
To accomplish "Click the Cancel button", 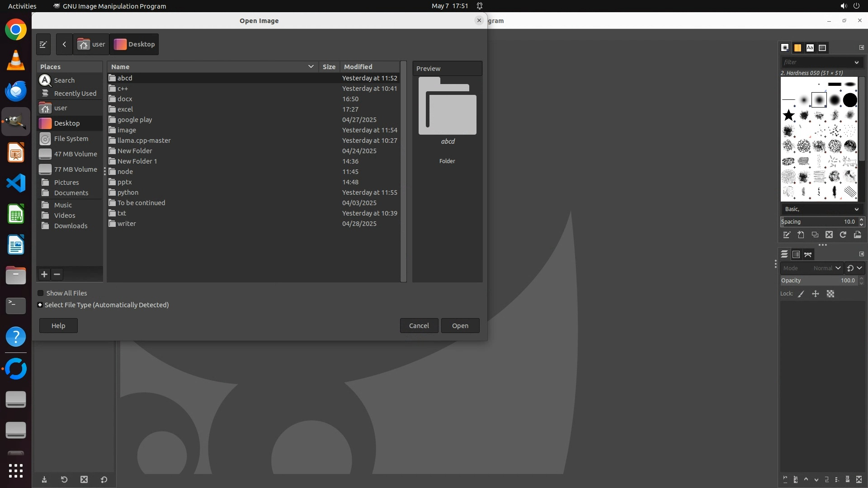I will (419, 326).
